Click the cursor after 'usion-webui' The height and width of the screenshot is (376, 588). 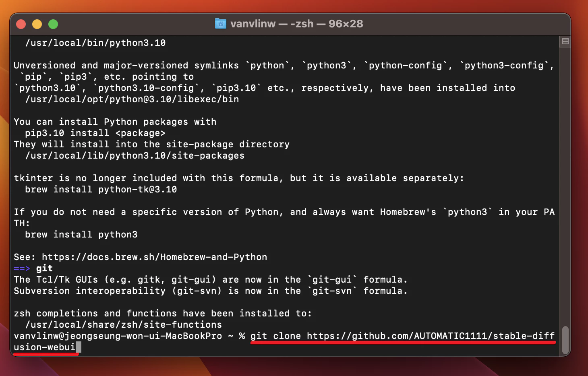(x=79, y=347)
